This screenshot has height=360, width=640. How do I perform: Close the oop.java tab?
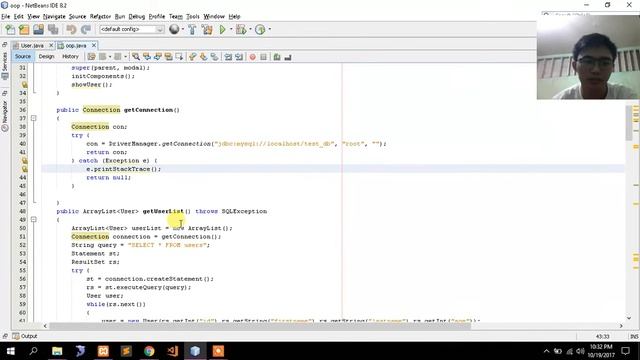[94, 45]
